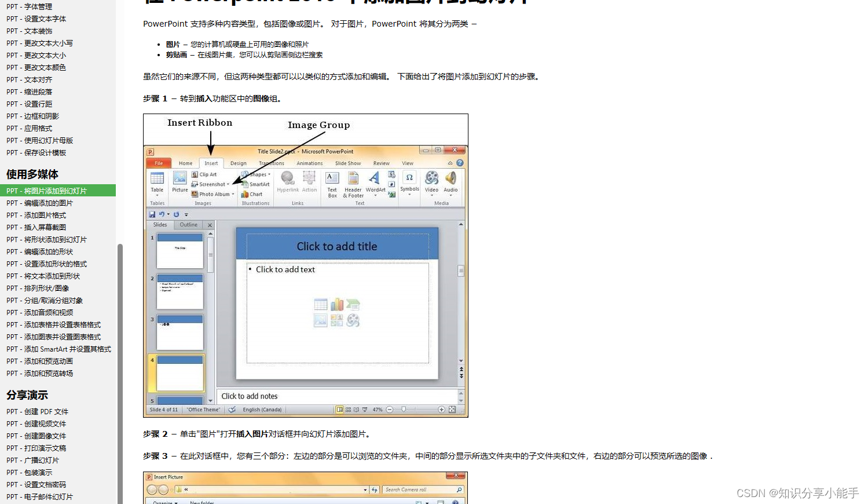Click the left sidebar vertical scrollbar

click(120, 374)
